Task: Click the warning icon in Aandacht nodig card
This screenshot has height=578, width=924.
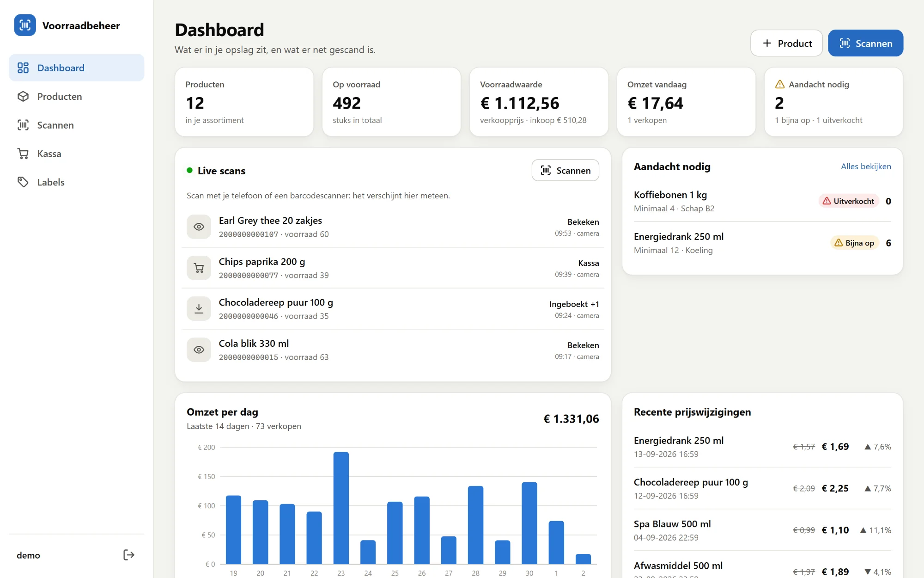Action: coord(780,84)
